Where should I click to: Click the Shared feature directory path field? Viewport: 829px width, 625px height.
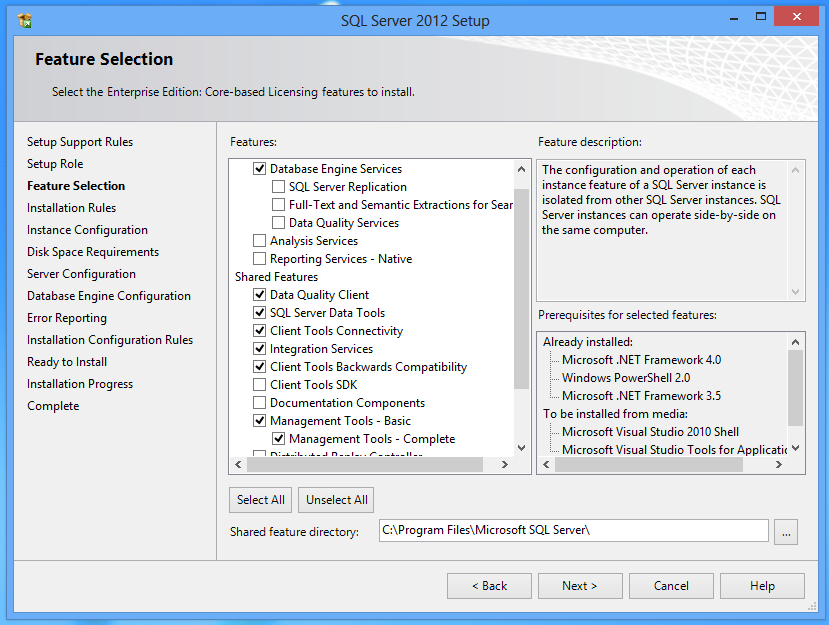[574, 530]
